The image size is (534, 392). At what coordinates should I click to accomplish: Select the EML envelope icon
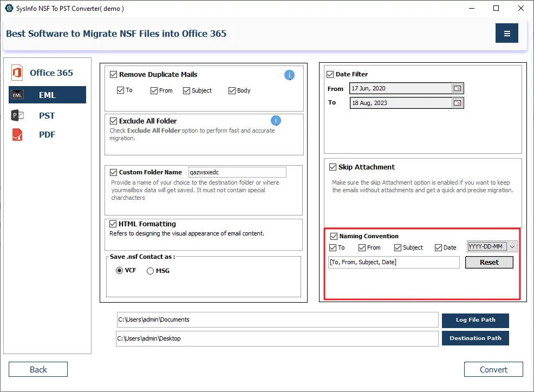pos(17,95)
